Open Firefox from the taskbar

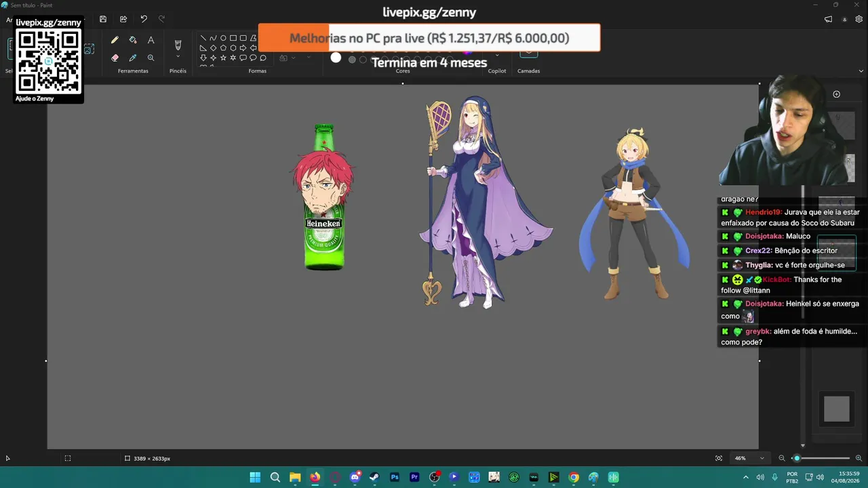coord(315,477)
